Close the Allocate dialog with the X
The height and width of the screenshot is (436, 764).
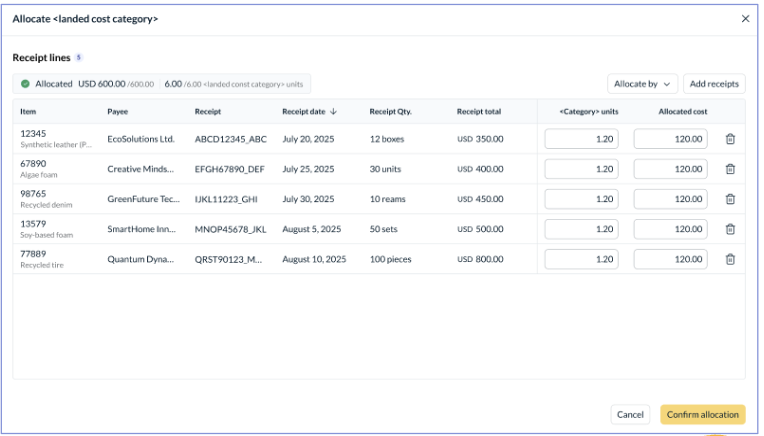745,19
